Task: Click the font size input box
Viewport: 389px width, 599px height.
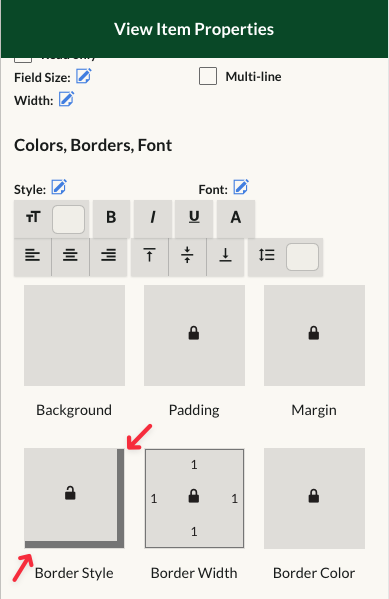Action: [68, 219]
